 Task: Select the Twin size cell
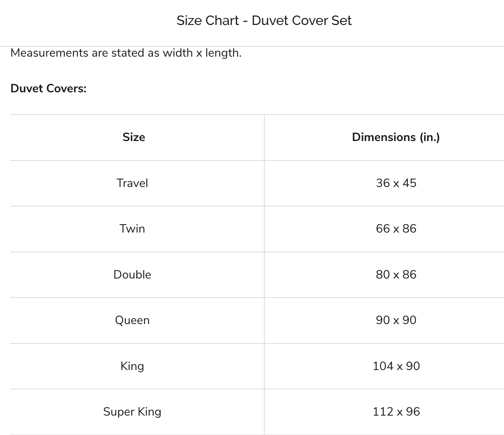pos(132,229)
